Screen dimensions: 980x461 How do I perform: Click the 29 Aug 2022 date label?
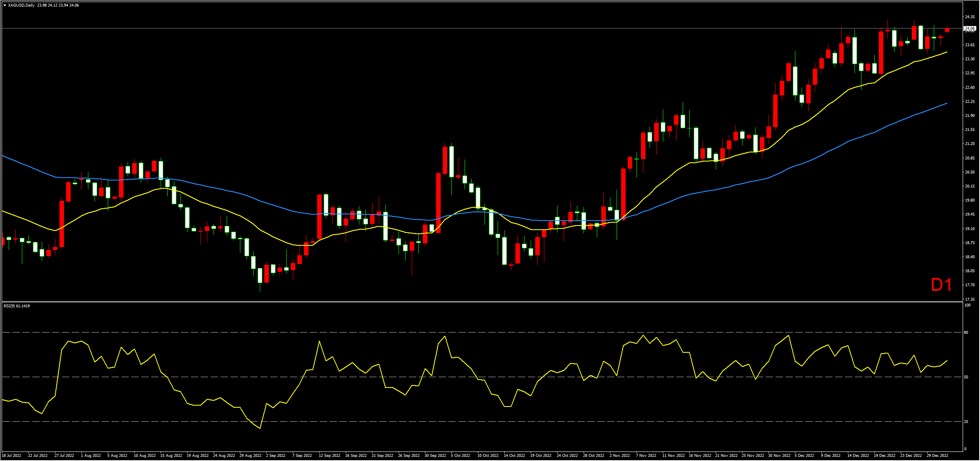click(250, 456)
